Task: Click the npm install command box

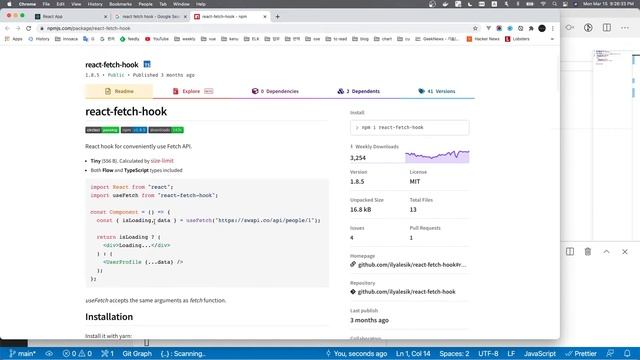Action: [409, 127]
